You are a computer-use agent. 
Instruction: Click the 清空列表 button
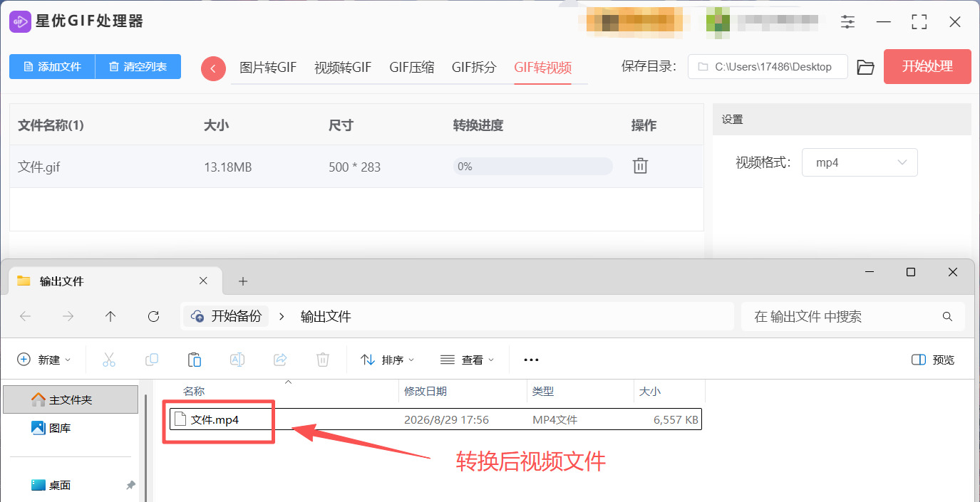[138, 66]
